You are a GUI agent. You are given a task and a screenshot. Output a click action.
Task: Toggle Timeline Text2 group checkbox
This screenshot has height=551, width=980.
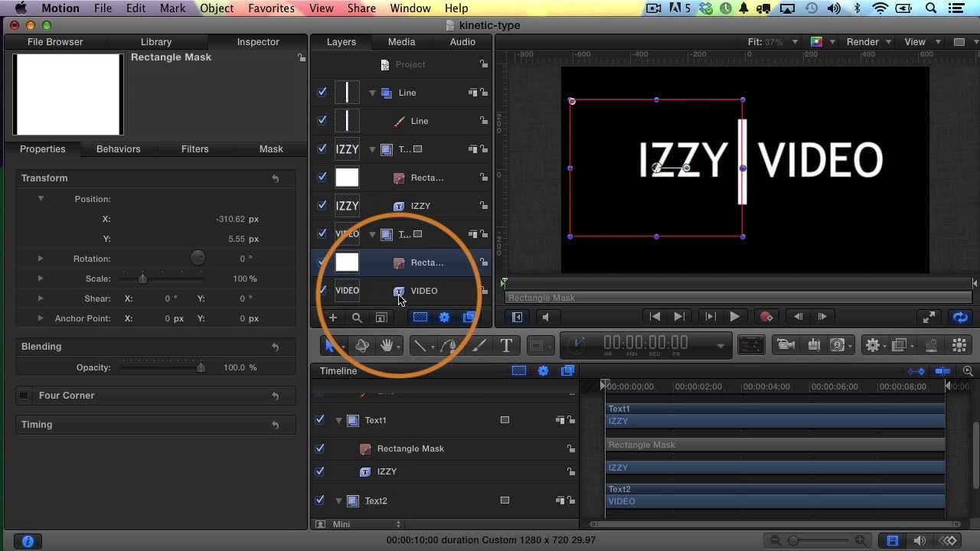[x=320, y=500]
